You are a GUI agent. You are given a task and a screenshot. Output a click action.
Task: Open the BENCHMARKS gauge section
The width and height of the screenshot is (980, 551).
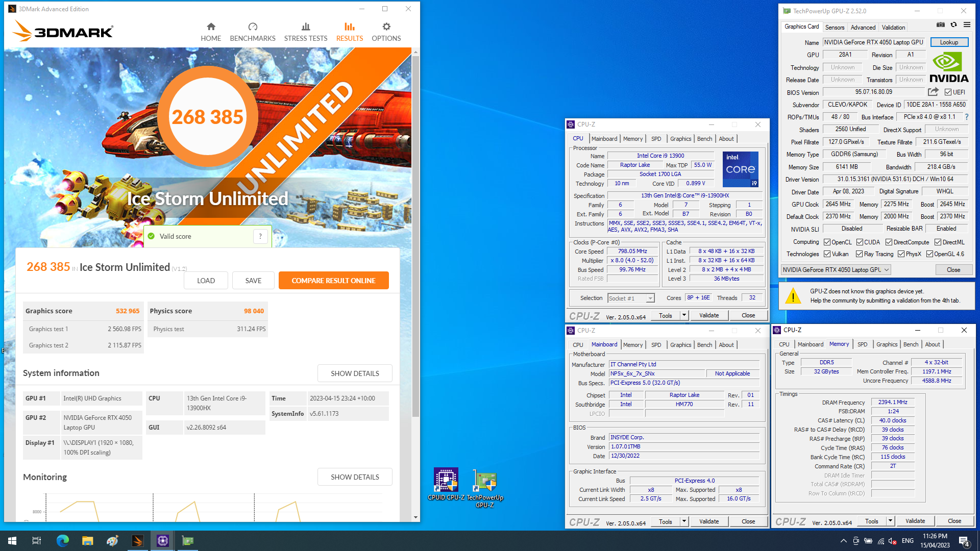253,32
